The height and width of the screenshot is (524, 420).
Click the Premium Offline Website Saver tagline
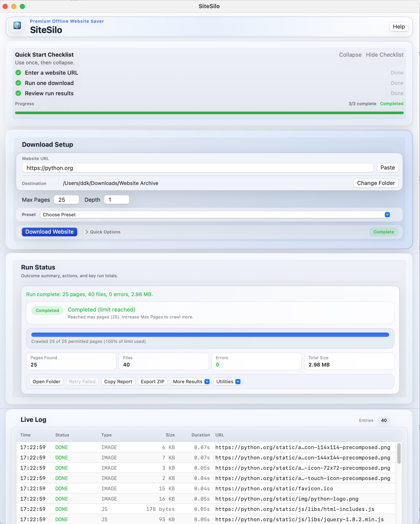pos(67,21)
